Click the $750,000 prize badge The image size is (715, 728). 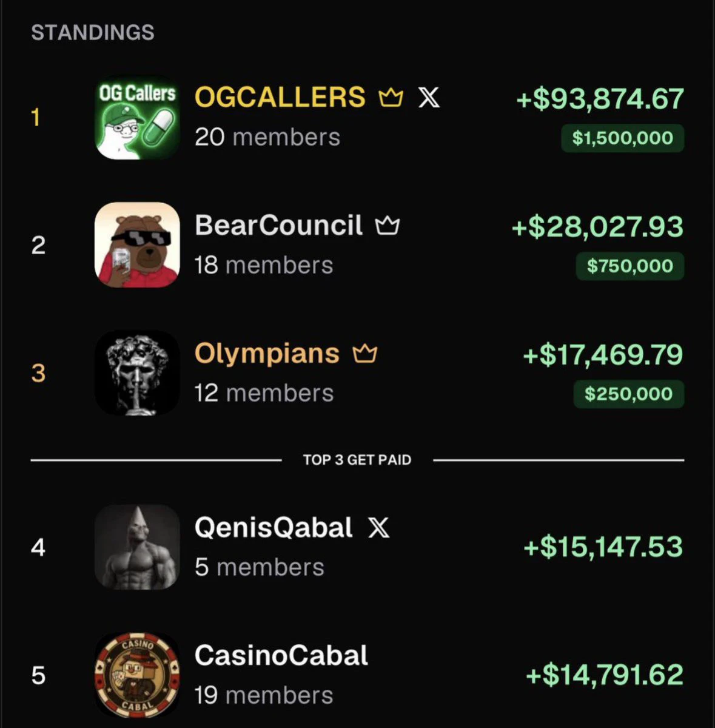(x=630, y=266)
